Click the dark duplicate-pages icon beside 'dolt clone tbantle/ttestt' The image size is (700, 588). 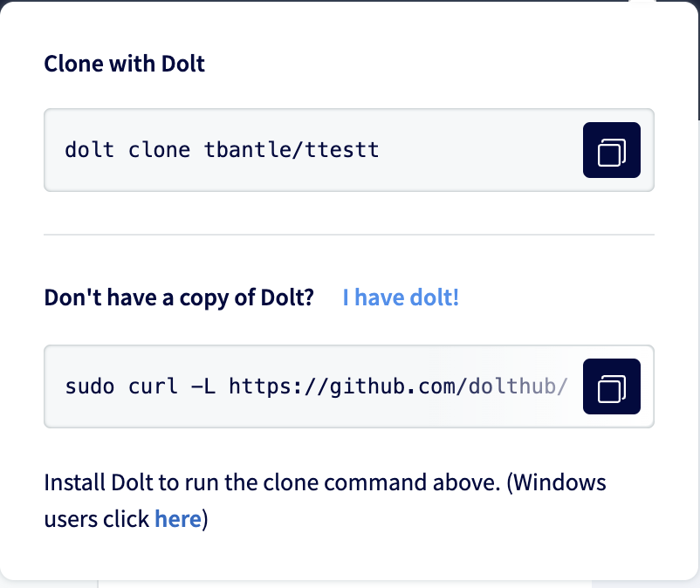611,150
